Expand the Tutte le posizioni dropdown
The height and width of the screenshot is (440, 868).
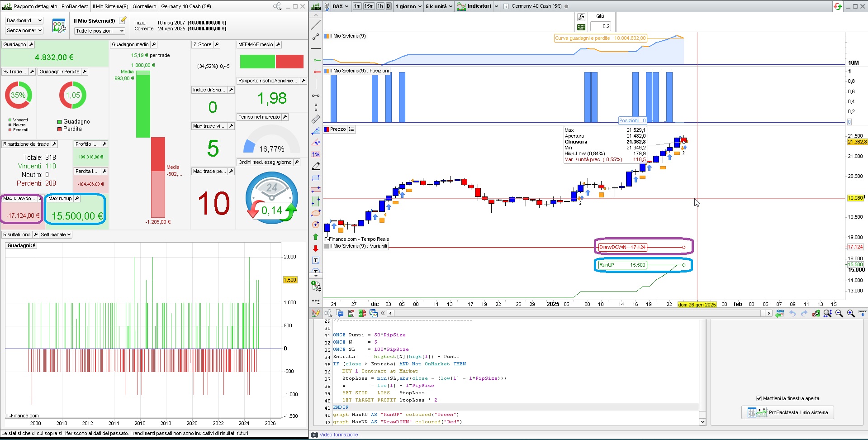(100, 31)
